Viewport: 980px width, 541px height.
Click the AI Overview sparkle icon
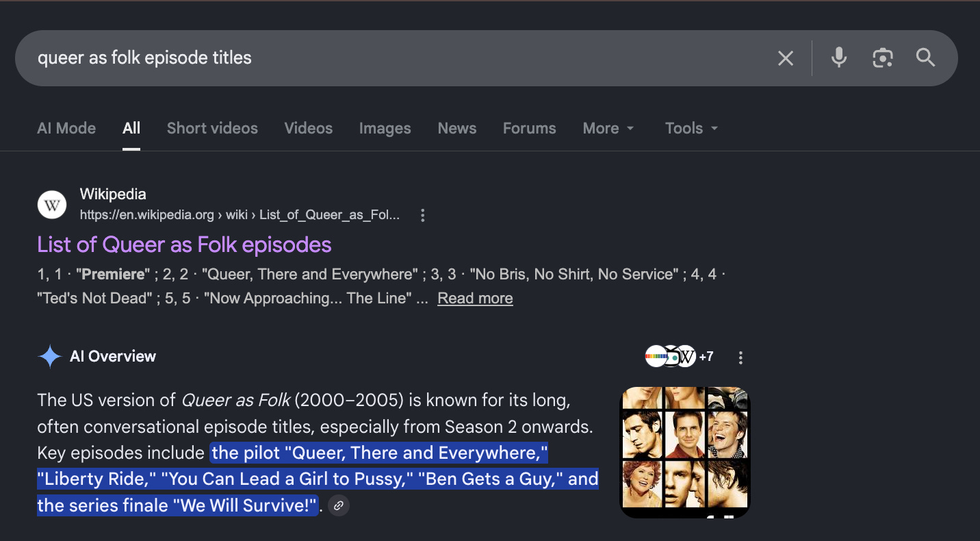click(x=49, y=357)
